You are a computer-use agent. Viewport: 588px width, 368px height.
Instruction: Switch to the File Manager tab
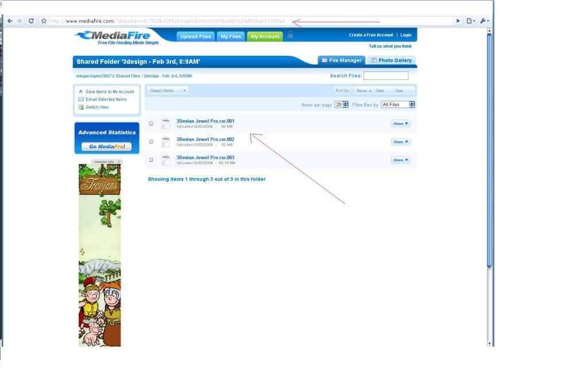(342, 60)
